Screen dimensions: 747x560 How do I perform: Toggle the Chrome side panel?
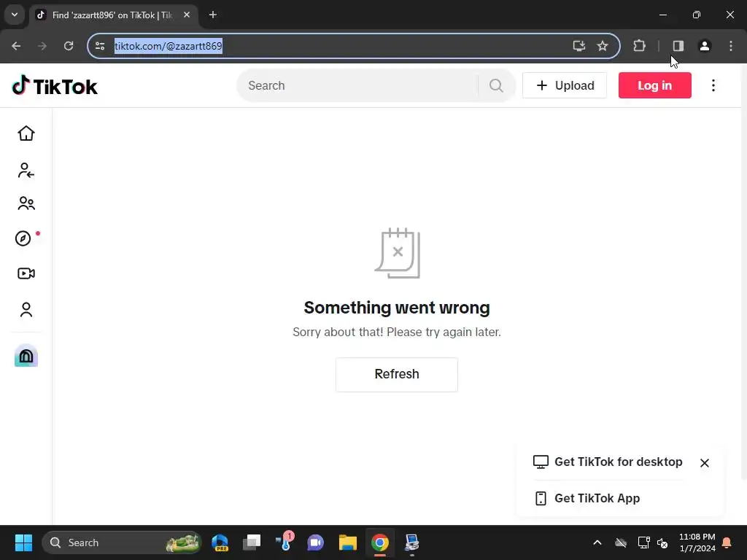pos(678,46)
